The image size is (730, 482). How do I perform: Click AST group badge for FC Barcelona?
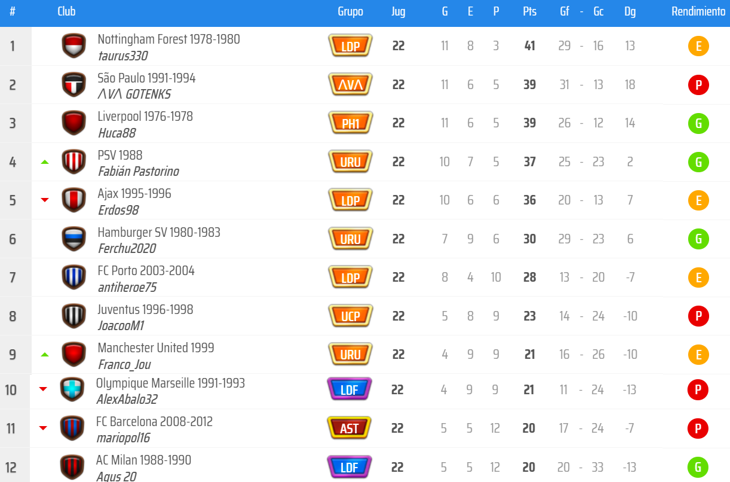(350, 428)
